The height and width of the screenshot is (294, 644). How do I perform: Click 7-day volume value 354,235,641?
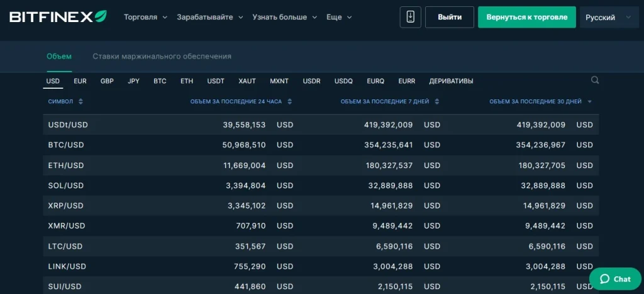(389, 145)
